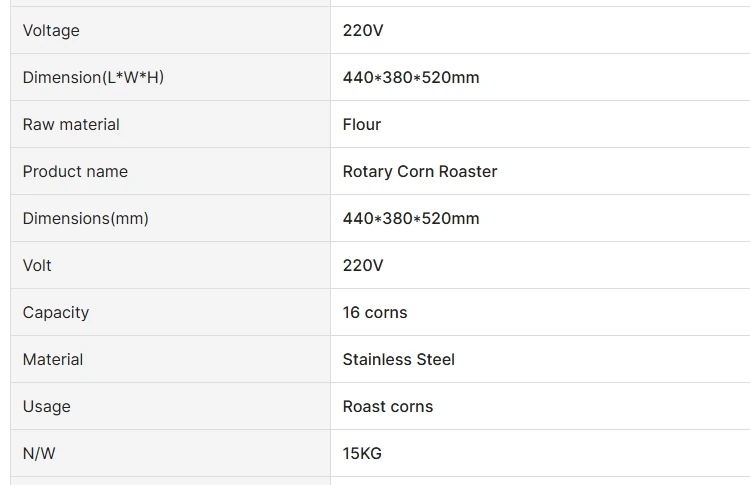
Task: Select the 220V value beside Volt
Action: click(x=363, y=265)
